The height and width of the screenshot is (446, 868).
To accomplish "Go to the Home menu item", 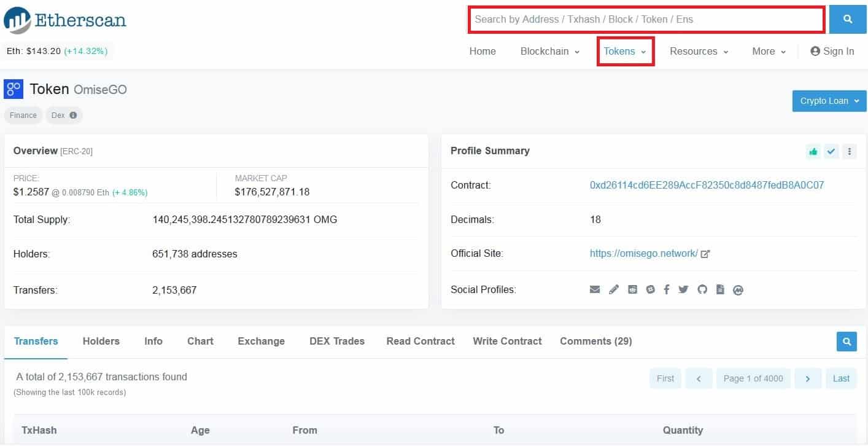I will (x=482, y=52).
